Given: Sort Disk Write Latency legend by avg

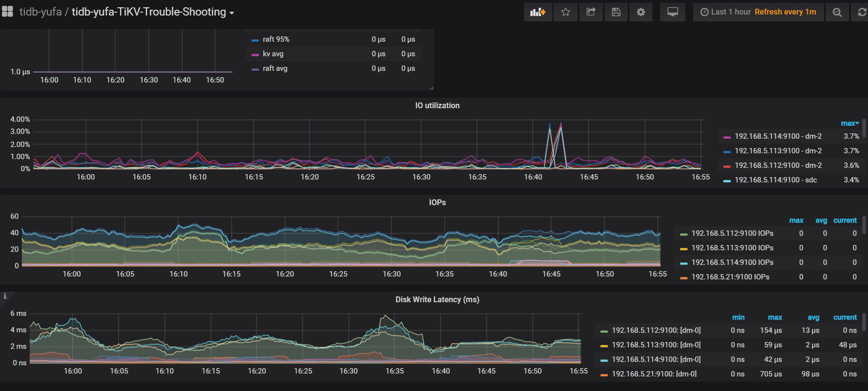Looking at the screenshot, I should click(x=813, y=317).
